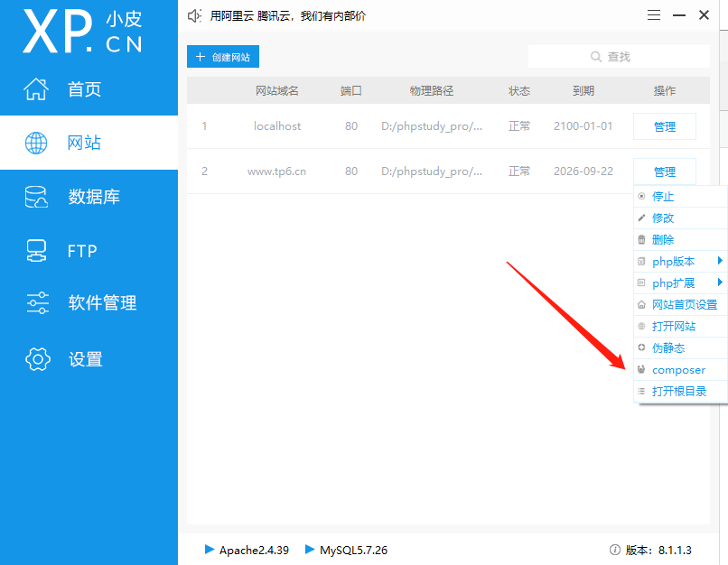Select 打开网站 menu entry

(x=680, y=326)
